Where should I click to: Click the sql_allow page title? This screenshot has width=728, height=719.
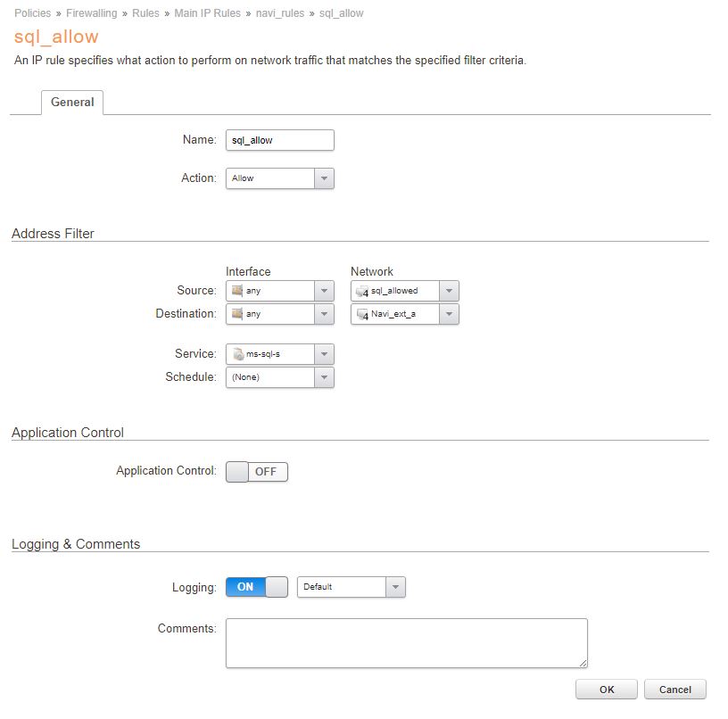tap(56, 37)
